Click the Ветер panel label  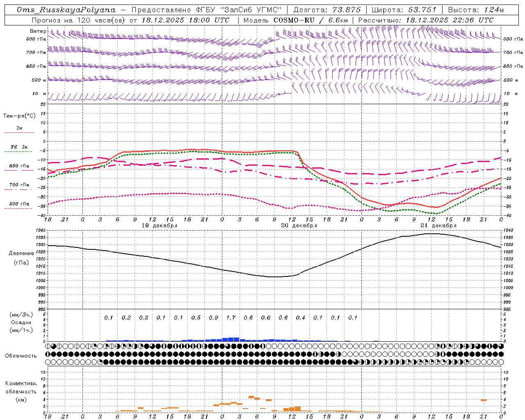(38, 31)
